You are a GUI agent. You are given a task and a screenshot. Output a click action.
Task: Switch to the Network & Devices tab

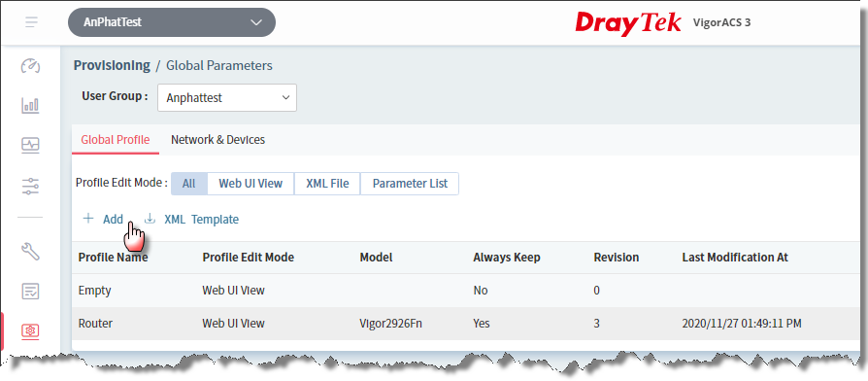click(217, 140)
